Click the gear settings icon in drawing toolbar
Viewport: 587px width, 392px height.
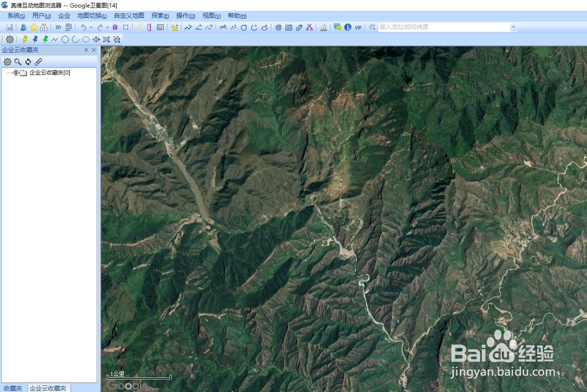[x=10, y=39]
